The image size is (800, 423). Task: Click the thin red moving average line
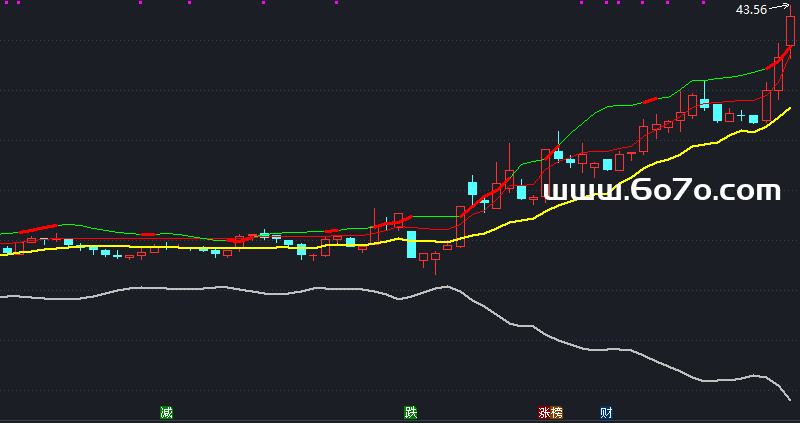pos(740,100)
